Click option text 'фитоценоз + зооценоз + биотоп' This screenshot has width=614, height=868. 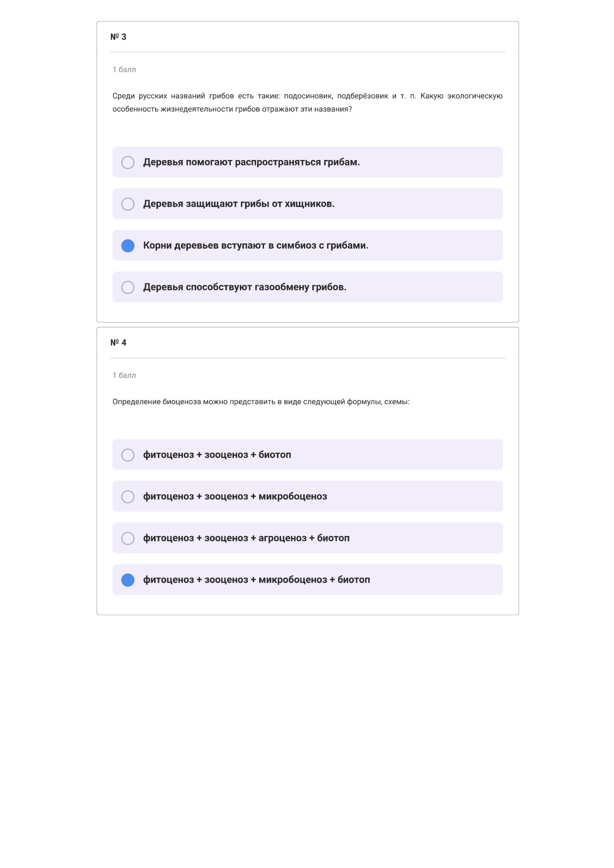(217, 454)
